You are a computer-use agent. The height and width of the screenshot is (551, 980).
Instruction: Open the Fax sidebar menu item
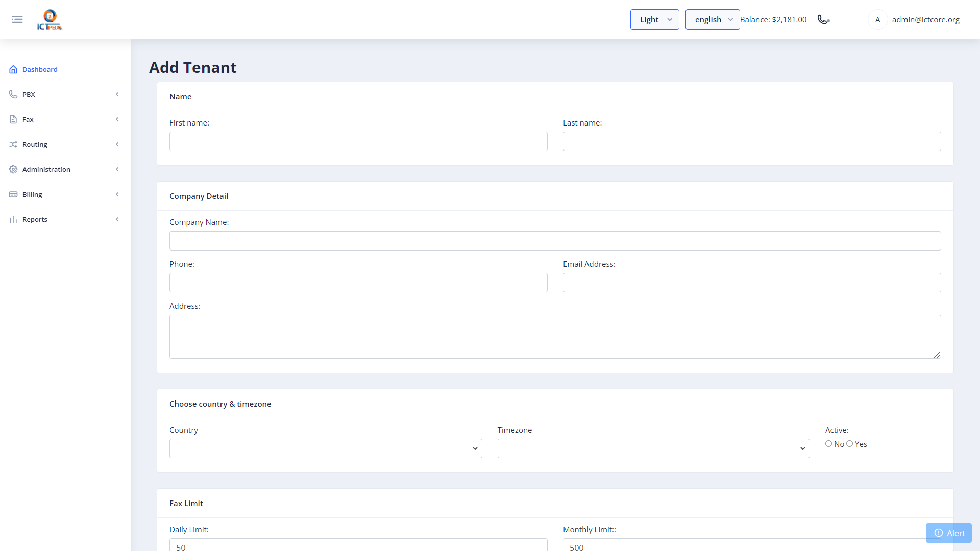coord(65,119)
